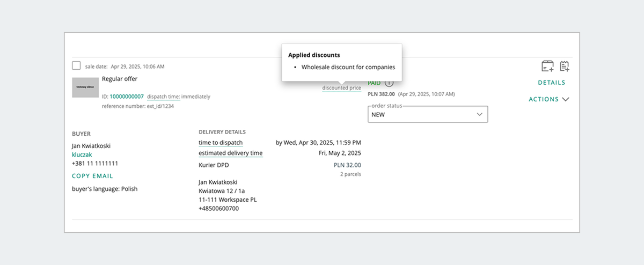This screenshot has height=265, width=644.
Task: Click the ACTIONS text label
Action: 544,99
